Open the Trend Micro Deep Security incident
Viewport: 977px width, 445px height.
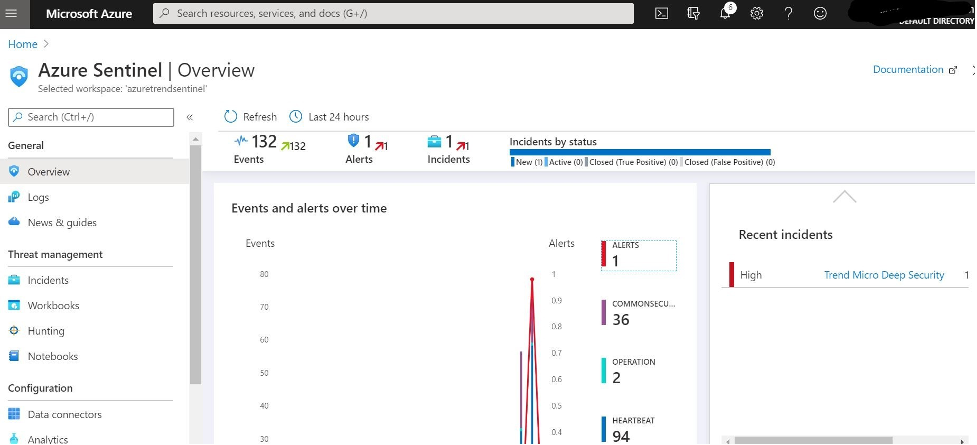click(x=884, y=275)
